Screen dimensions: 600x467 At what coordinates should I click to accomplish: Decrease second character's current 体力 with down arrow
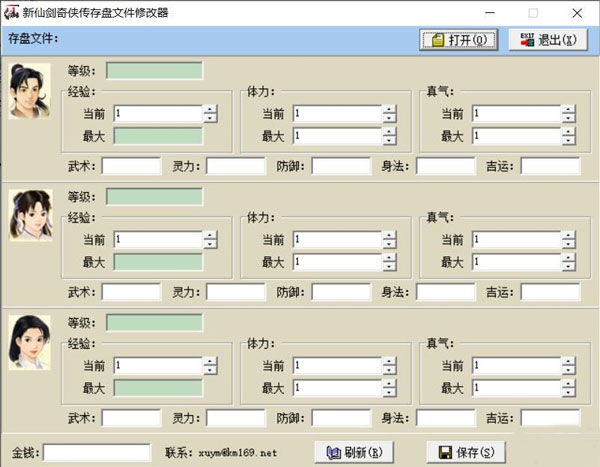tap(389, 244)
